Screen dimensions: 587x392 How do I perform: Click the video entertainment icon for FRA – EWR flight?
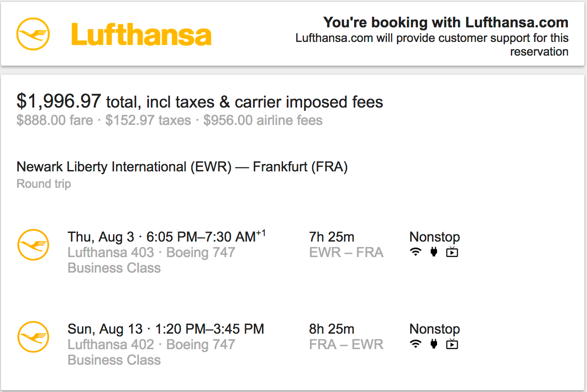tap(452, 344)
